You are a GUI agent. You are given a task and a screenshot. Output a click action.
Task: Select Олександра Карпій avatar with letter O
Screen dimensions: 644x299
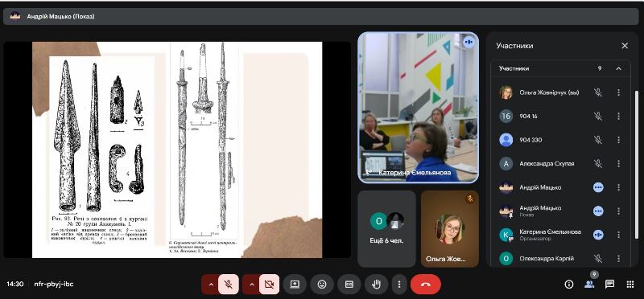point(506,258)
